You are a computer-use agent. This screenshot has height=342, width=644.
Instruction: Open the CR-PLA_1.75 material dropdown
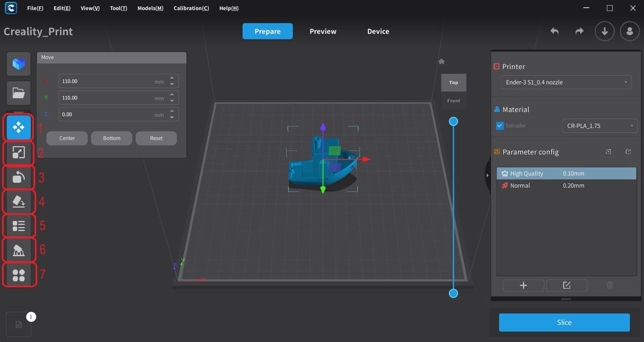point(599,126)
